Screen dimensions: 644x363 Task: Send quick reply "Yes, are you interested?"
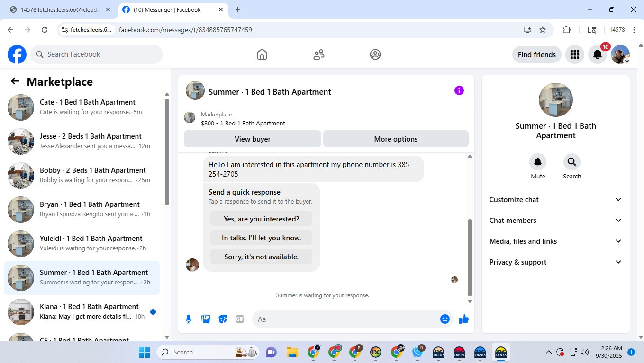[x=261, y=219]
